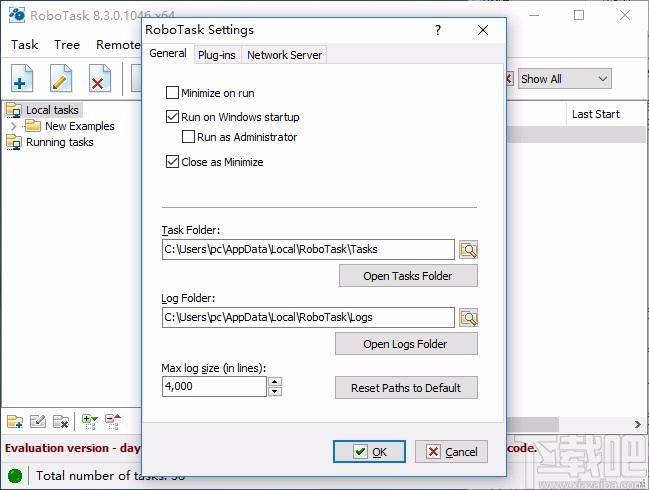Click the expand tree icon in bottom toolbar

click(89, 422)
